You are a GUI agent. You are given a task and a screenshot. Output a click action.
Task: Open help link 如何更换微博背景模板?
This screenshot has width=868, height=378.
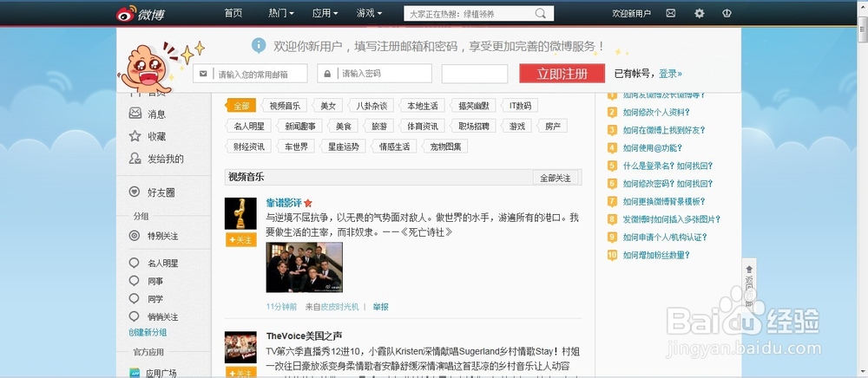point(664,202)
